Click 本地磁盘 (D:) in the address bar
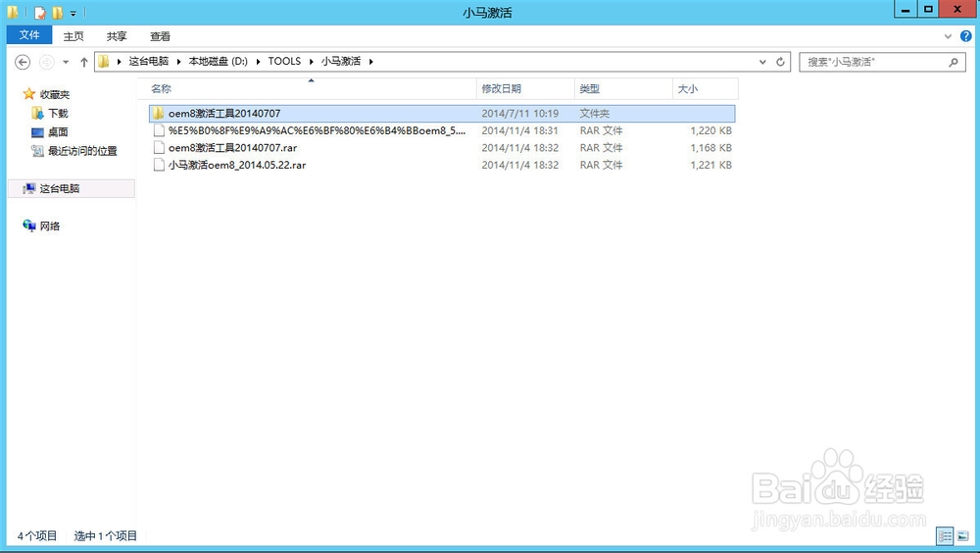 219,62
